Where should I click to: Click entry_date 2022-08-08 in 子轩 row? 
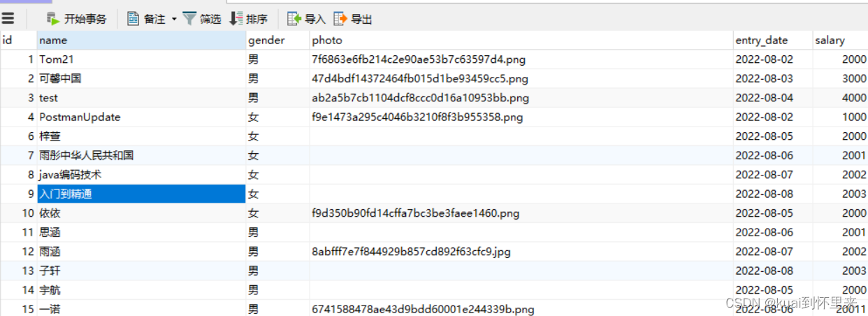(773, 271)
